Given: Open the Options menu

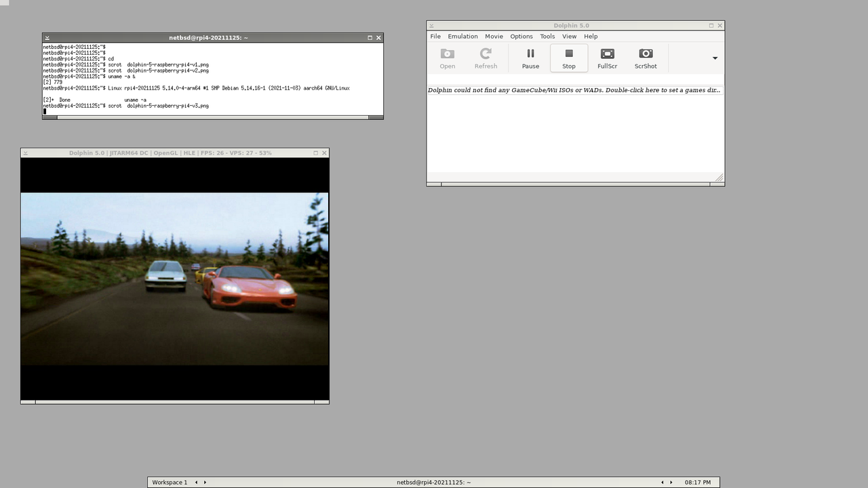Looking at the screenshot, I should 521,37.
